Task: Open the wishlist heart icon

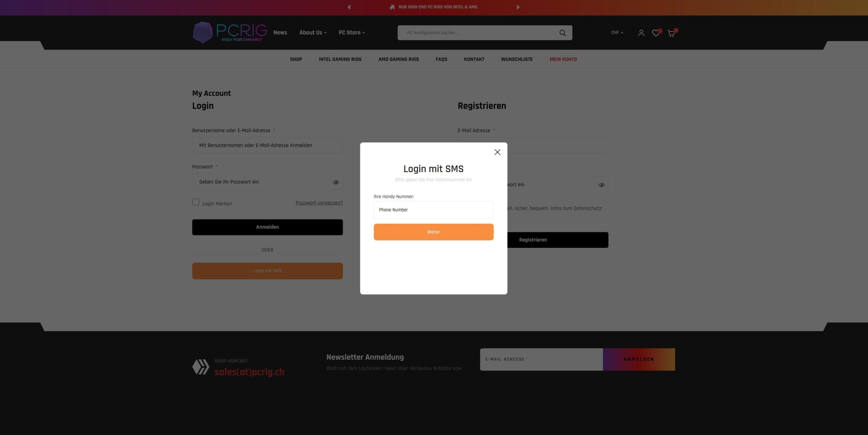Action: [655, 33]
